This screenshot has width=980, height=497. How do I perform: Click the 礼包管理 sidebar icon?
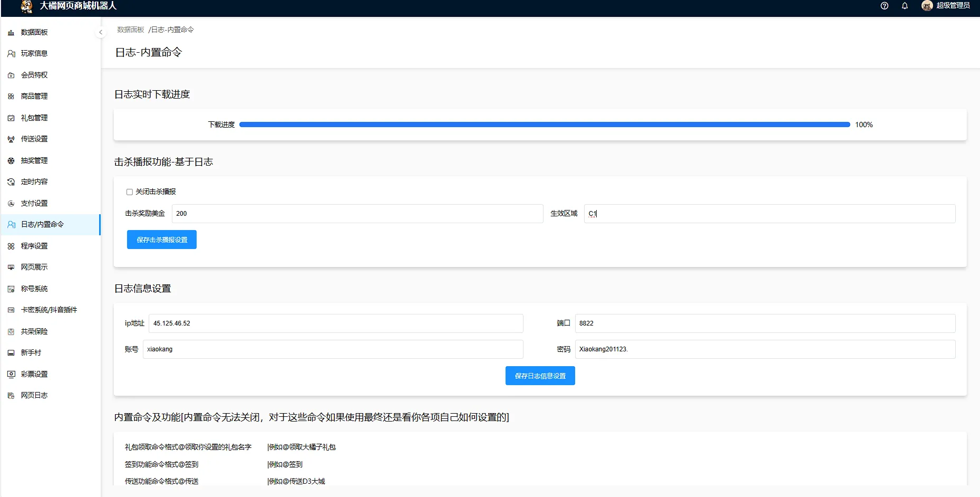(x=11, y=118)
